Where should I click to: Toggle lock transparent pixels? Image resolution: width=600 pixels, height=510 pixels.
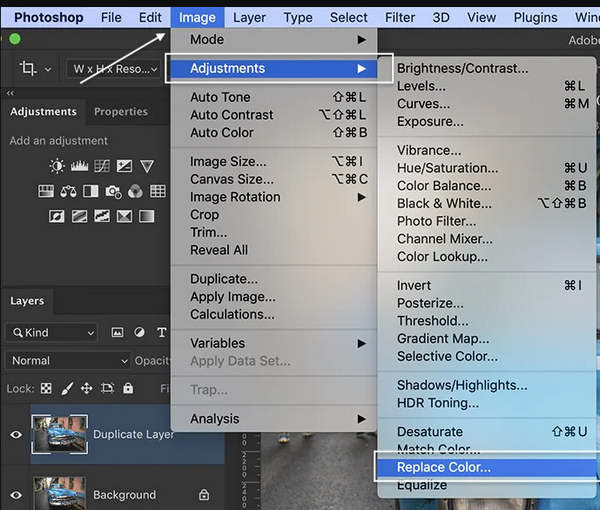tap(46, 389)
